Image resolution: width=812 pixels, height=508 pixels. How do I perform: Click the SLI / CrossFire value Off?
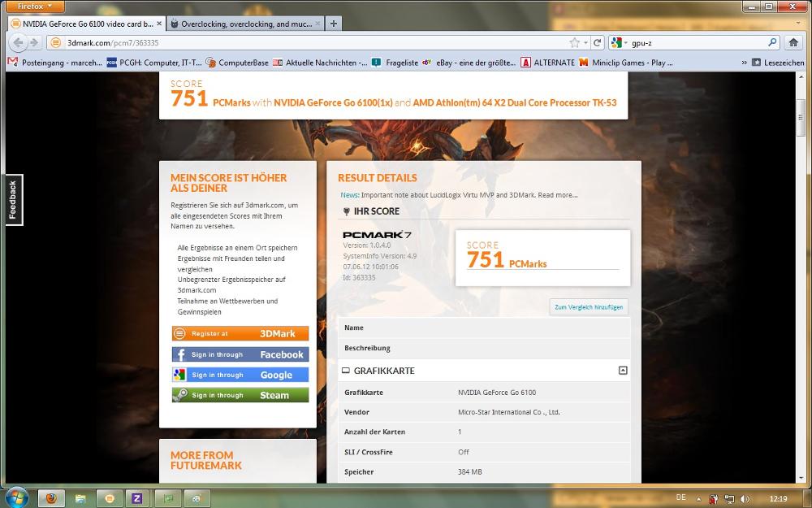pyautogui.click(x=464, y=452)
